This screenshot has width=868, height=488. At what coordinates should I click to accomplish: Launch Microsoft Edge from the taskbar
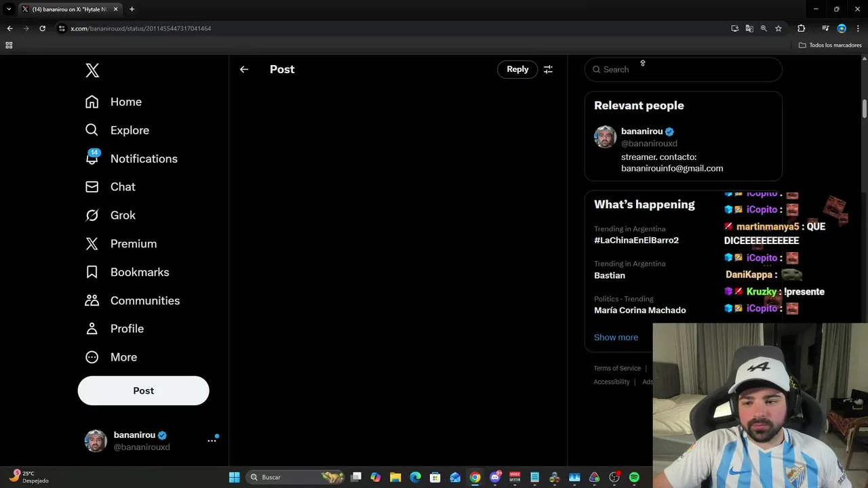[415, 477]
